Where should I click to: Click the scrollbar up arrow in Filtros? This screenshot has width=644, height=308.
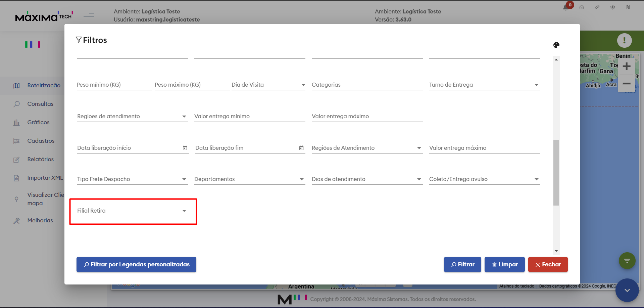click(556, 59)
